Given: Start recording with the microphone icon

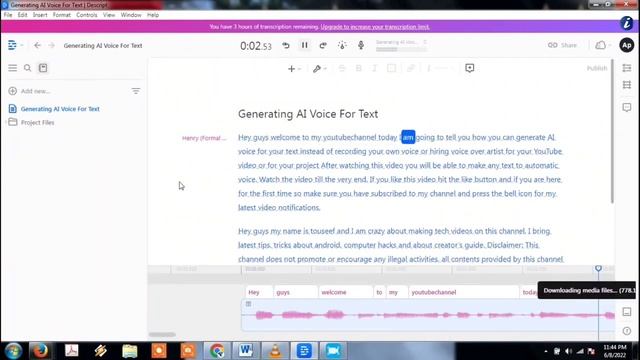Looking at the screenshot, I should 361,45.
